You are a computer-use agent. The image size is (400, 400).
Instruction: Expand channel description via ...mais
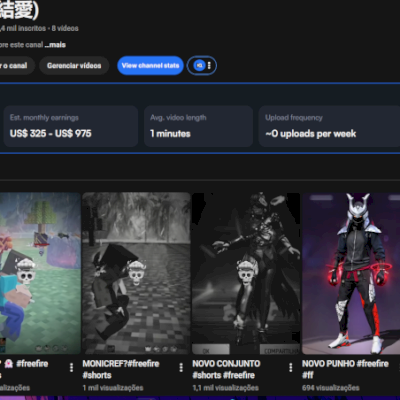[x=55, y=45]
